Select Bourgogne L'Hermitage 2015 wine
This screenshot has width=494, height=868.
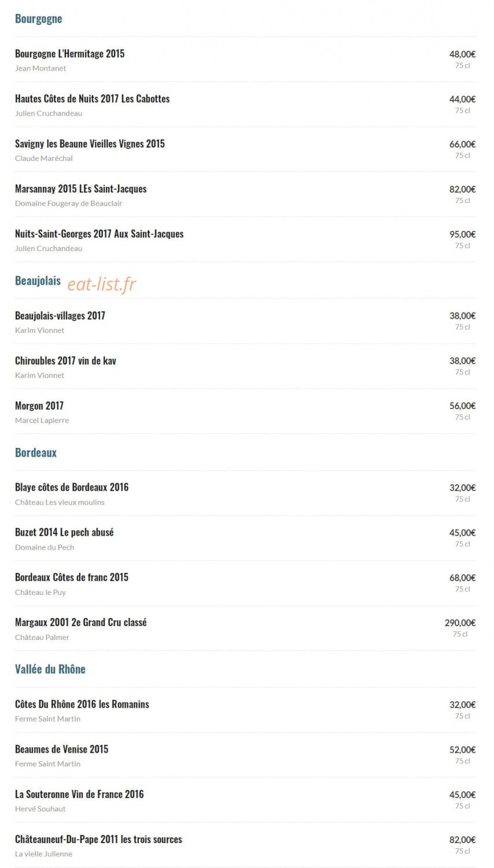(69, 54)
